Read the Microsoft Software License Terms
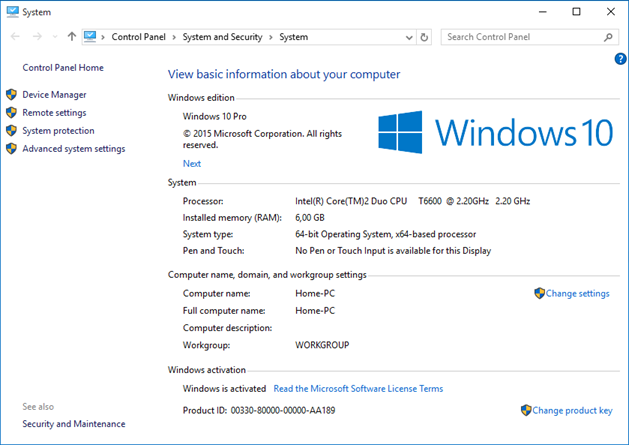The image size is (629, 445). pyautogui.click(x=358, y=388)
